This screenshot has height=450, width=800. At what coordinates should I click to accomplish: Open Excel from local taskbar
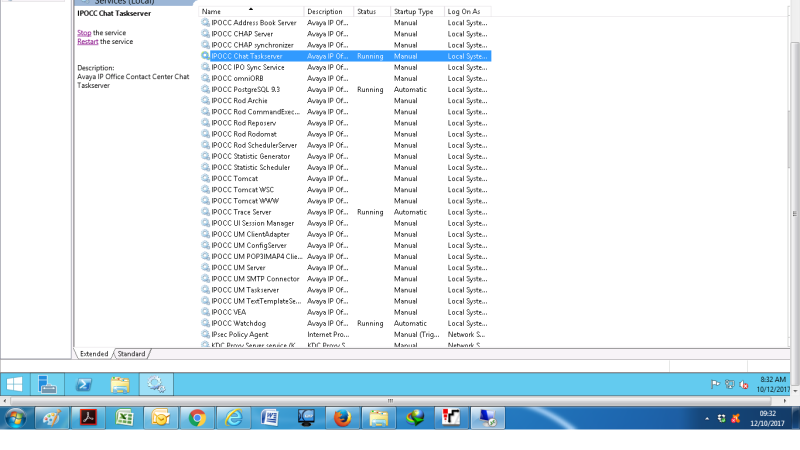(124, 418)
